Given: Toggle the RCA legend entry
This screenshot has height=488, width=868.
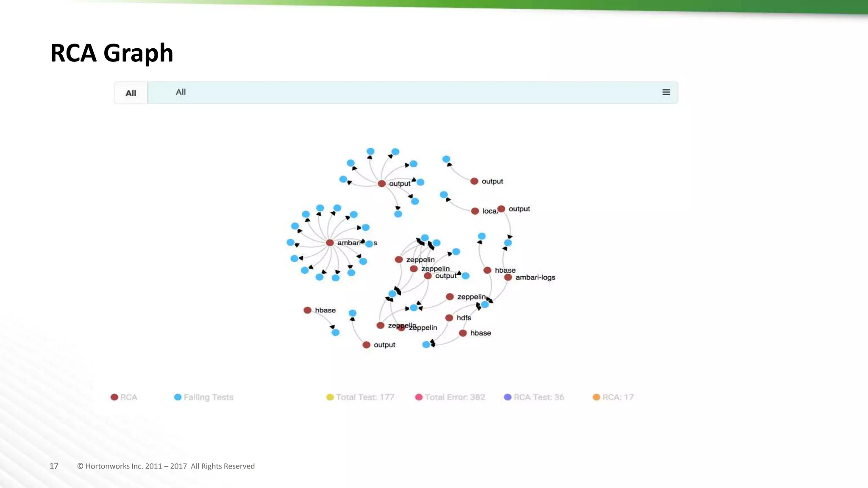Looking at the screenshot, I should (124, 397).
